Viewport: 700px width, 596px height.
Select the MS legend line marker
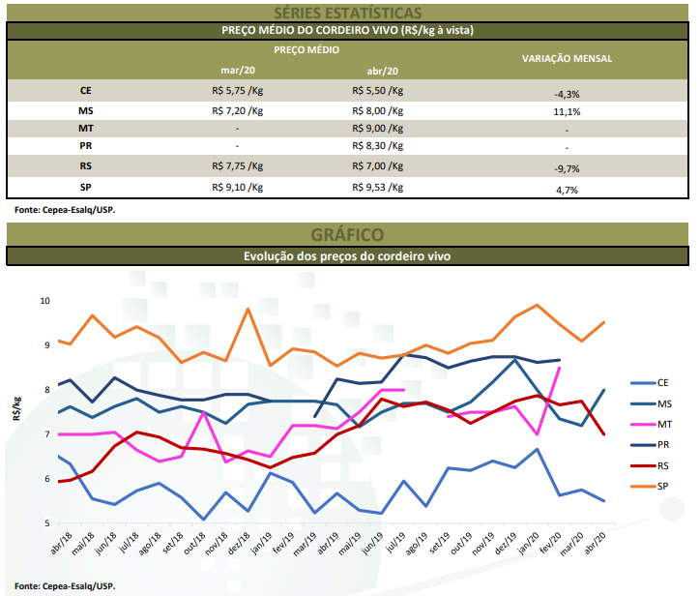[641, 403]
